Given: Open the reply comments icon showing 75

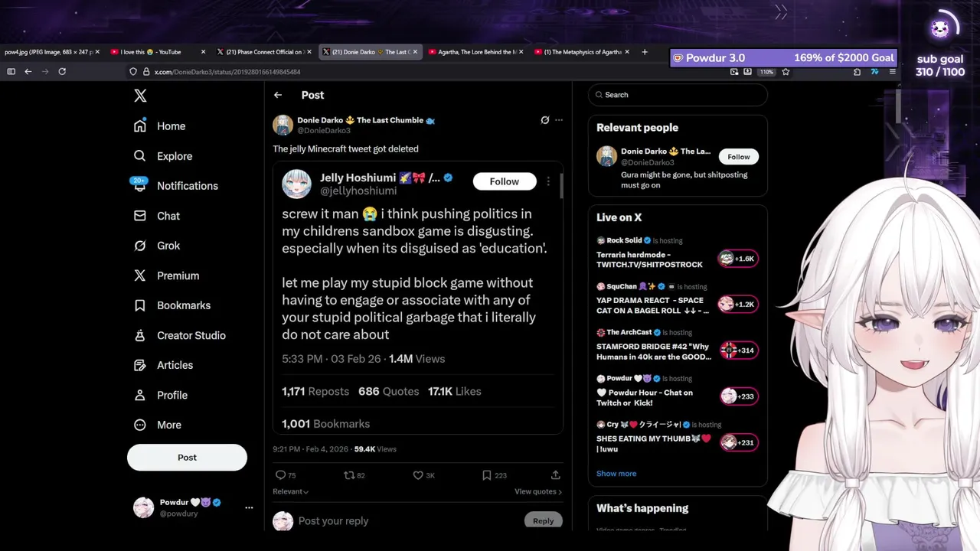Looking at the screenshot, I should tap(280, 475).
